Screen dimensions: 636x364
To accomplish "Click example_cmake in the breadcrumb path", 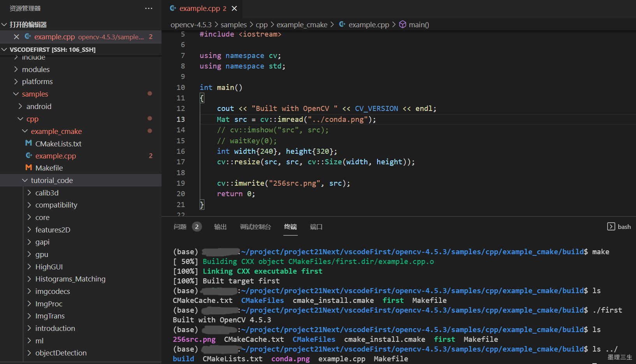I will point(302,25).
